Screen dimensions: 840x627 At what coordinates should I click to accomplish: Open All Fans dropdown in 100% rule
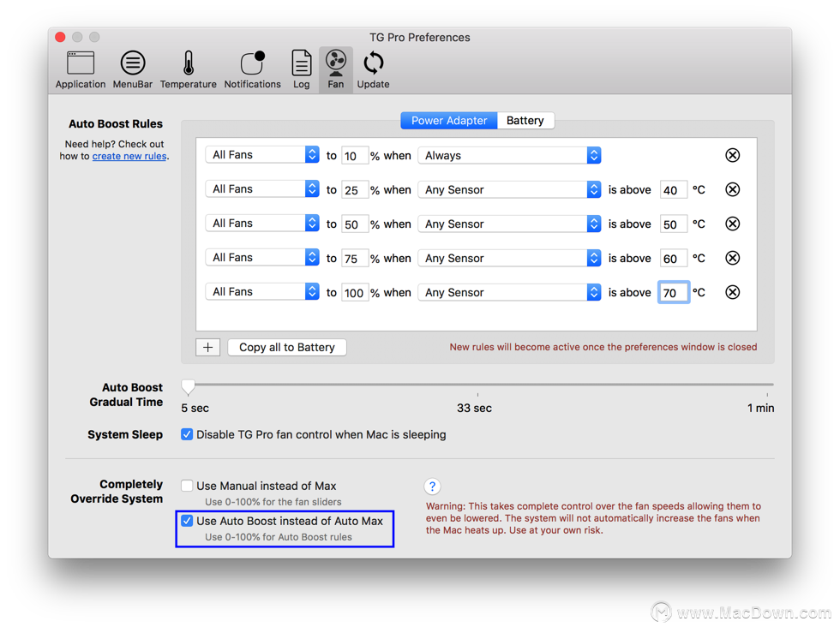pos(262,292)
